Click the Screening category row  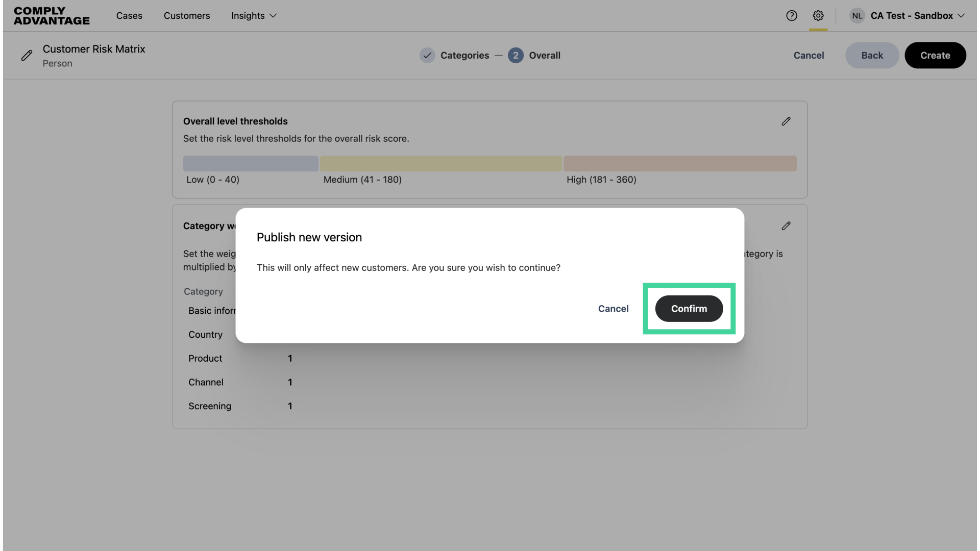(209, 406)
